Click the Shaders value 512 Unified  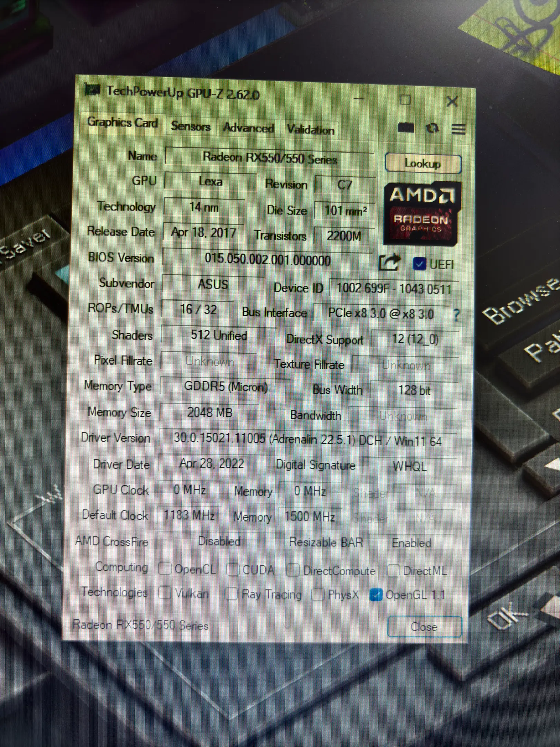click(x=219, y=335)
